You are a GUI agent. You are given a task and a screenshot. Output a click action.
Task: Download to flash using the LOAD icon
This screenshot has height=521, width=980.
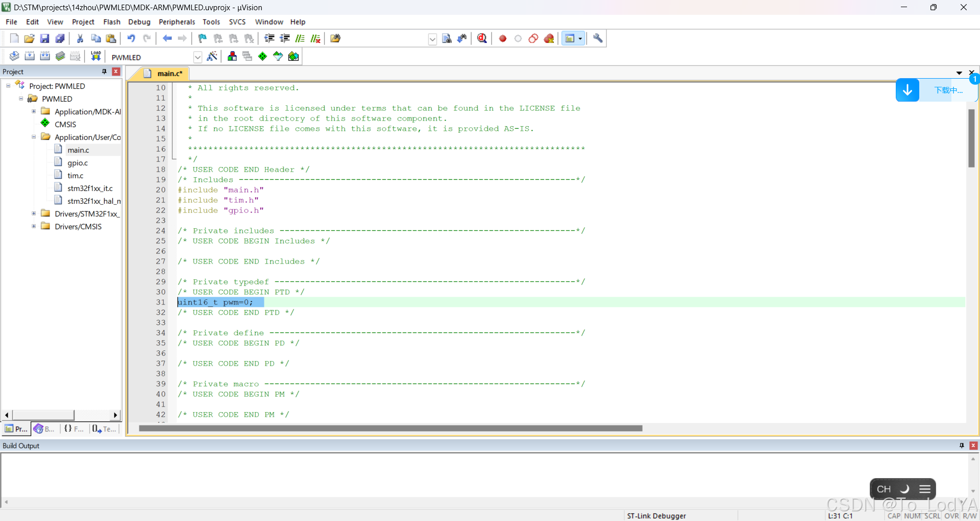[x=95, y=56]
